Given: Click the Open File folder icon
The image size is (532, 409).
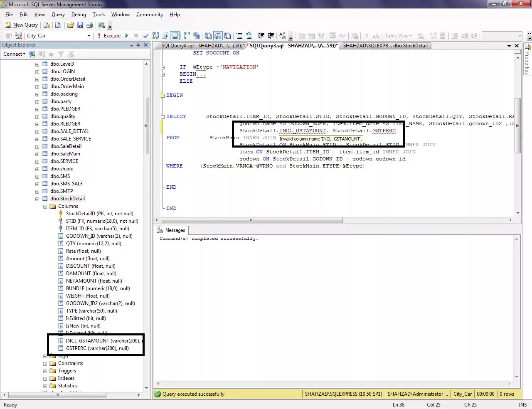Looking at the screenshot, I should pyautogui.click(x=71, y=25).
